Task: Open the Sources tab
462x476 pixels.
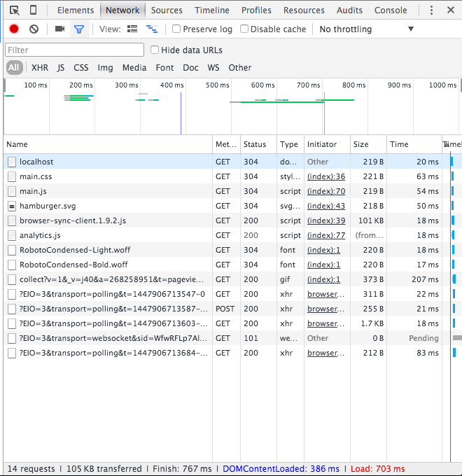Action: click(x=167, y=10)
